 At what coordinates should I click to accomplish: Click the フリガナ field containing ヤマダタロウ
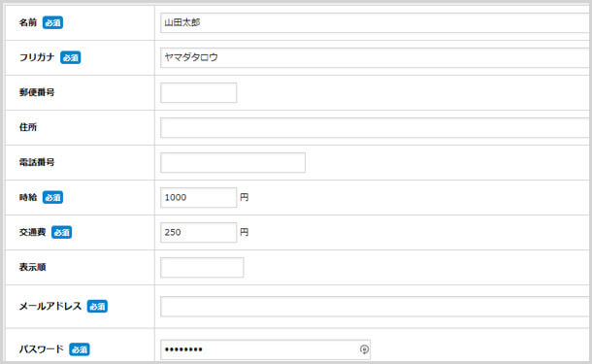[376, 57]
